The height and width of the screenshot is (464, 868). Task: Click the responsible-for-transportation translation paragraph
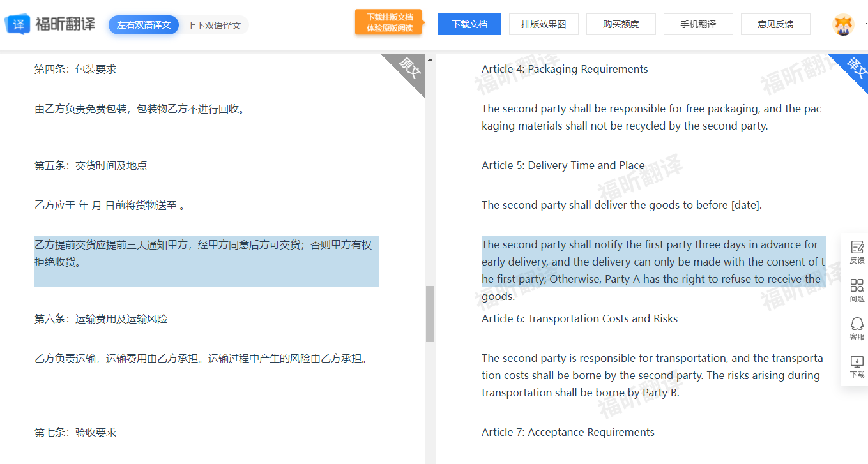[x=652, y=375]
